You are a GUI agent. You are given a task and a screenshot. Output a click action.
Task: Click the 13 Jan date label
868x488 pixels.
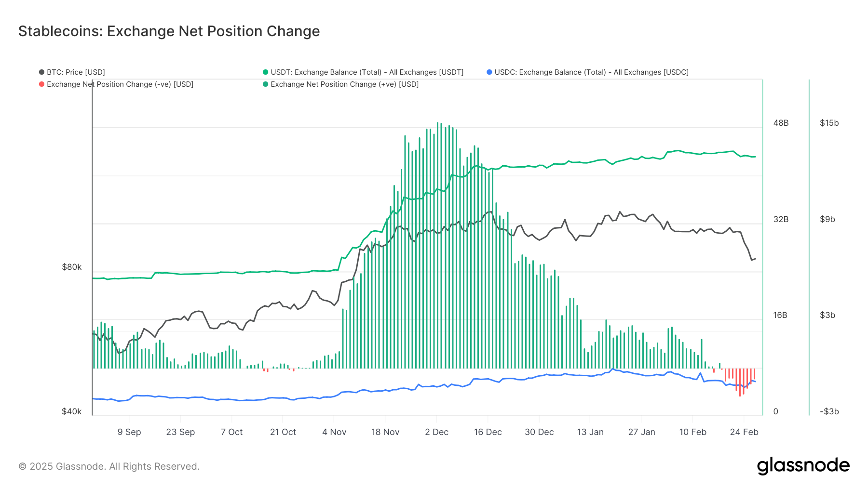pyautogui.click(x=590, y=432)
